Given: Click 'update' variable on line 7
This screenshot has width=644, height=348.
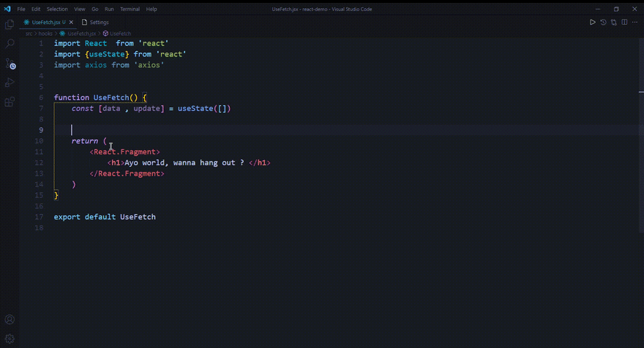Looking at the screenshot, I should click(146, 108).
